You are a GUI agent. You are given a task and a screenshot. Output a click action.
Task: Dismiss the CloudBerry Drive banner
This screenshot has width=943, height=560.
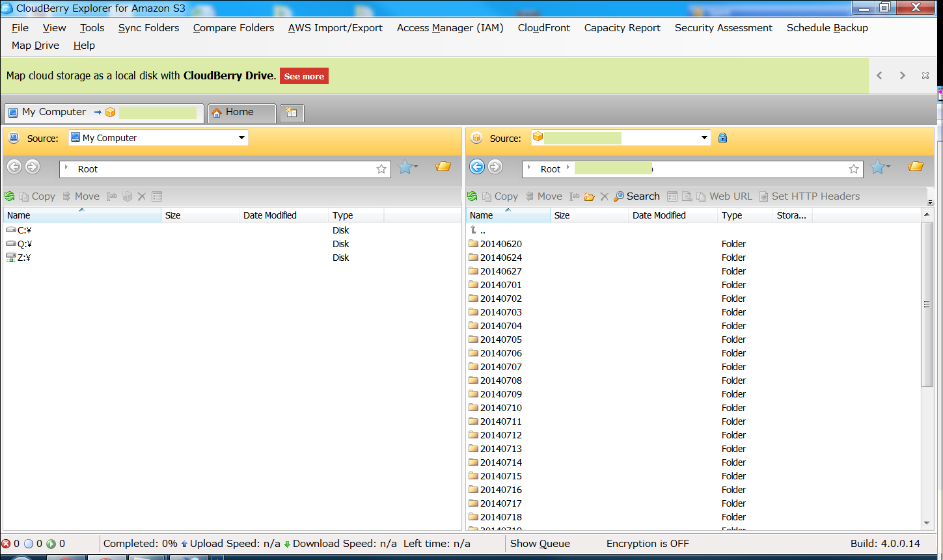click(x=925, y=75)
